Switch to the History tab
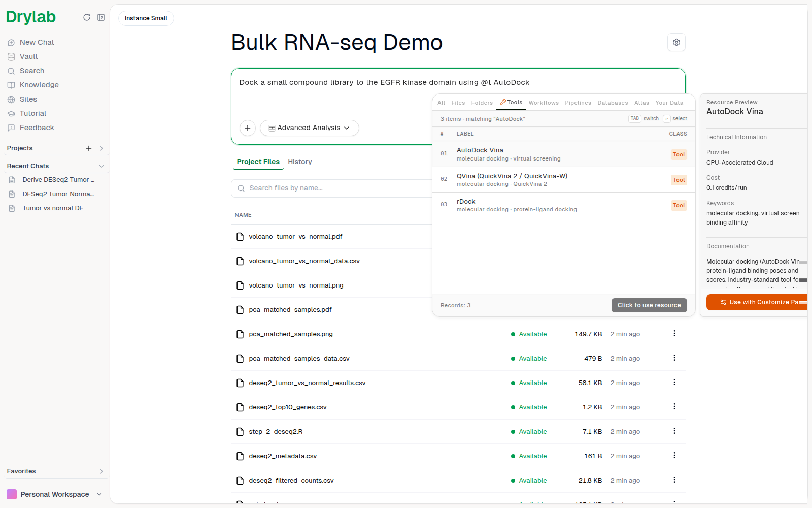 pos(300,162)
